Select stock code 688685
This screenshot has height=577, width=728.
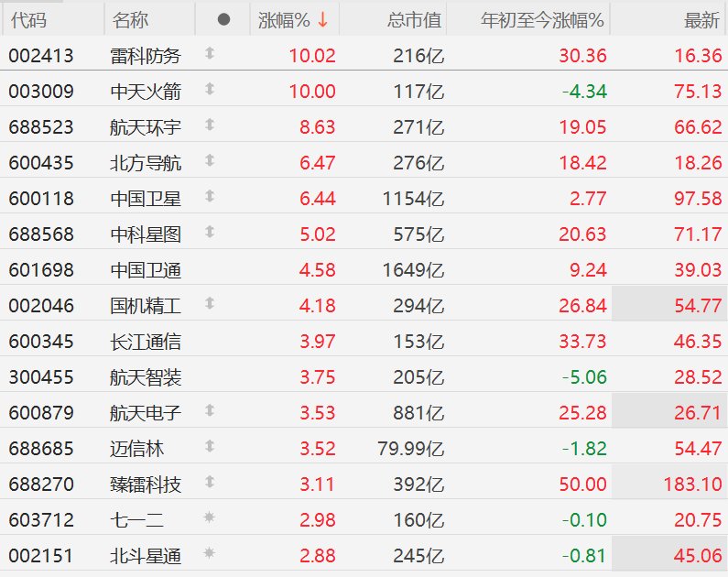(41, 449)
